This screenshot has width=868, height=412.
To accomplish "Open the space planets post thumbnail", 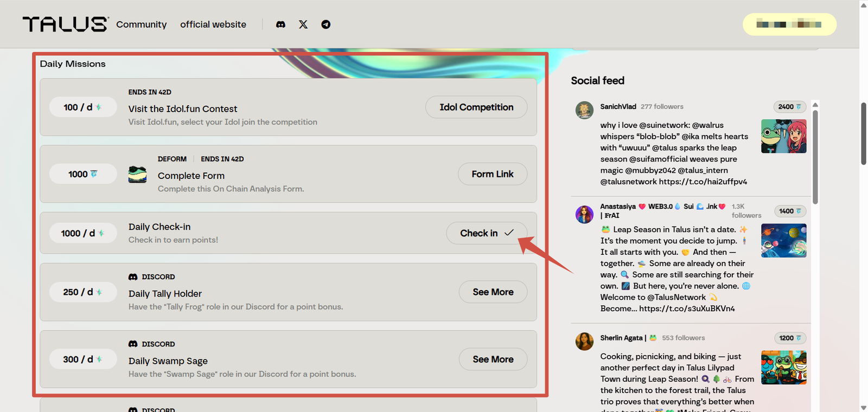I will coord(783,241).
